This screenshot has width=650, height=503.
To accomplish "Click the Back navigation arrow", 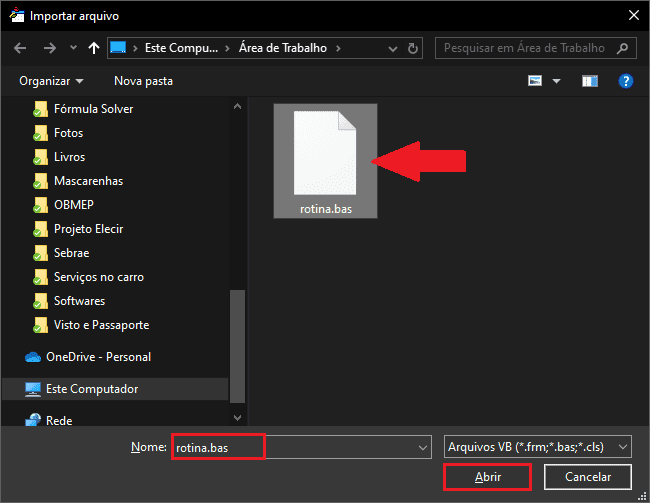I will point(20,47).
